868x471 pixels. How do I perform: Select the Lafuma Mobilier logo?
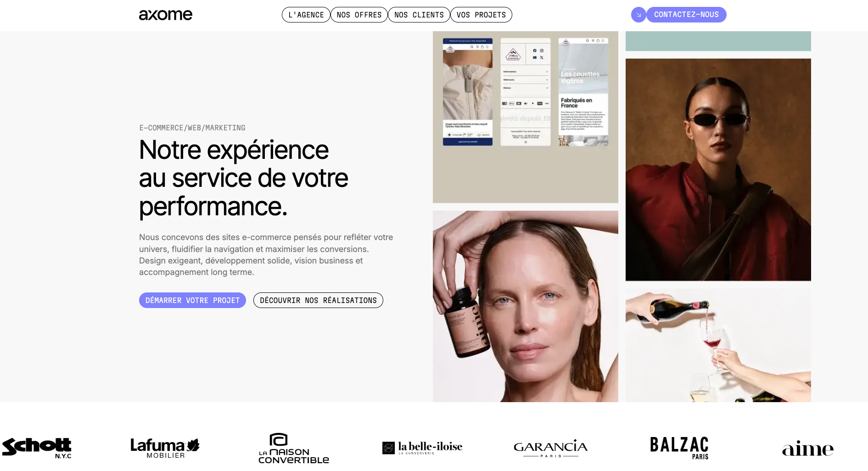tap(165, 448)
